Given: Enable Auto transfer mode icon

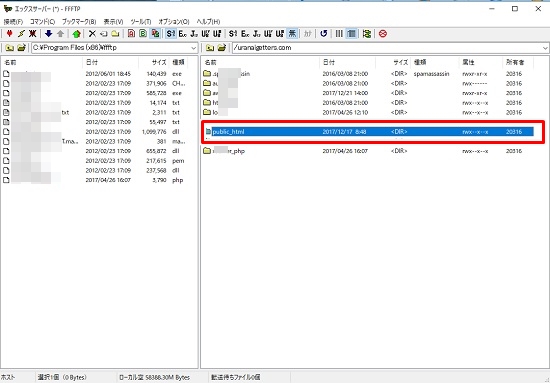Looking at the screenshot, I should pyautogui.click(x=155, y=34).
